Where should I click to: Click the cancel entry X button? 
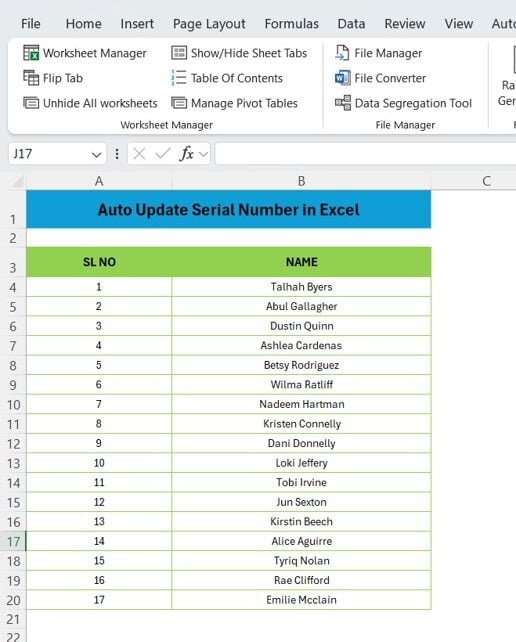(139, 154)
